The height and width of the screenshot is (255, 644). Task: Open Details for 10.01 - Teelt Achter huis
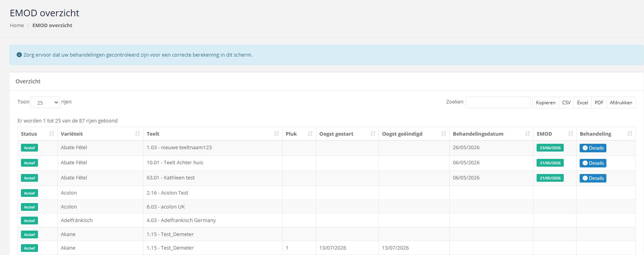[x=593, y=163]
